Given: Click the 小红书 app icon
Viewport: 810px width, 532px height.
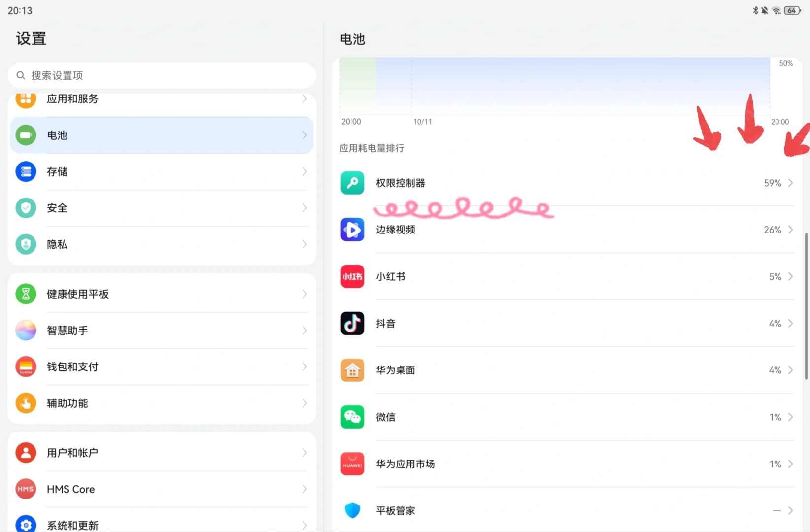Looking at the screenshot, I should (x=352, y=276).
